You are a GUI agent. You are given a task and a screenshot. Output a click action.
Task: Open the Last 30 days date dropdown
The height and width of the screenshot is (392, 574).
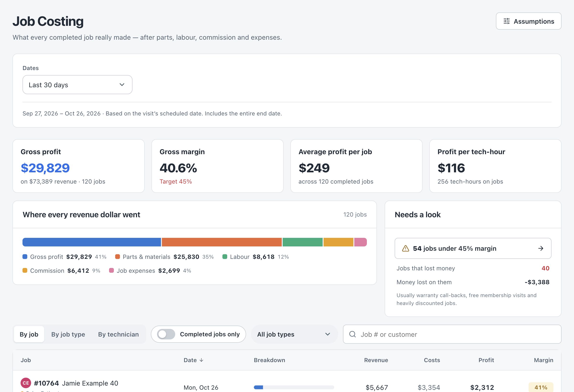click(x=77, y=85)
